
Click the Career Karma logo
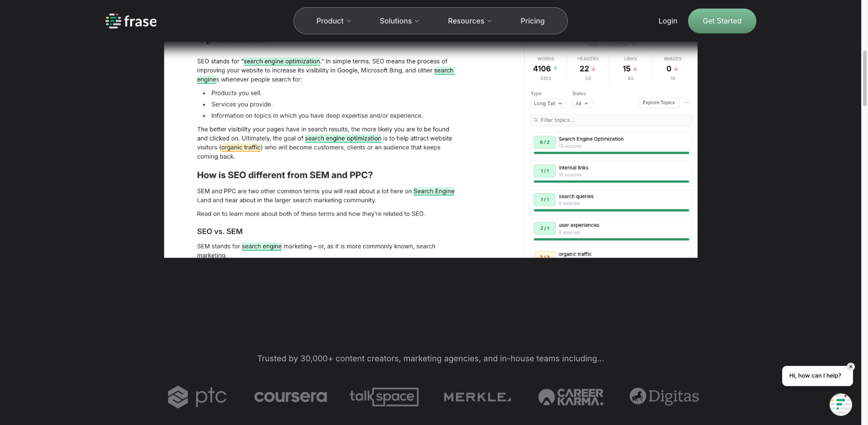(x=571, y=397)
